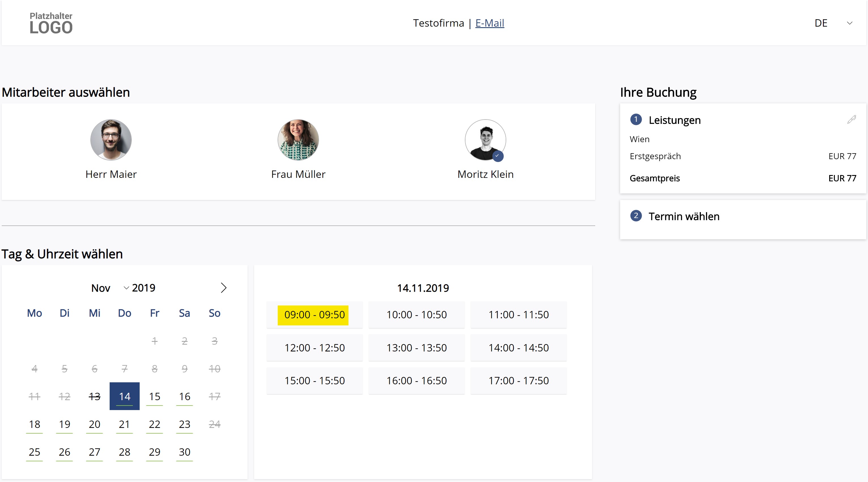Click the Wien location text
Viewport: 868px width, 482px height.
(x=639, y=139)
